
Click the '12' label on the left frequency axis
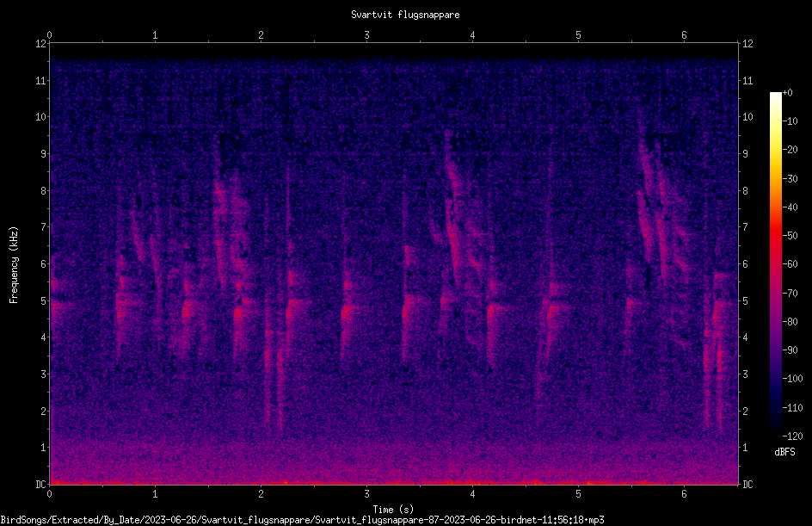(41, 44)
